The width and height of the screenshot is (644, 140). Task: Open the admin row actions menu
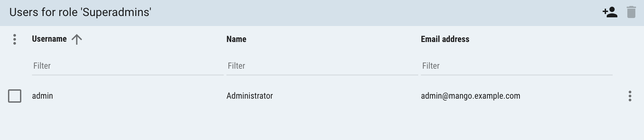[630, 96]
